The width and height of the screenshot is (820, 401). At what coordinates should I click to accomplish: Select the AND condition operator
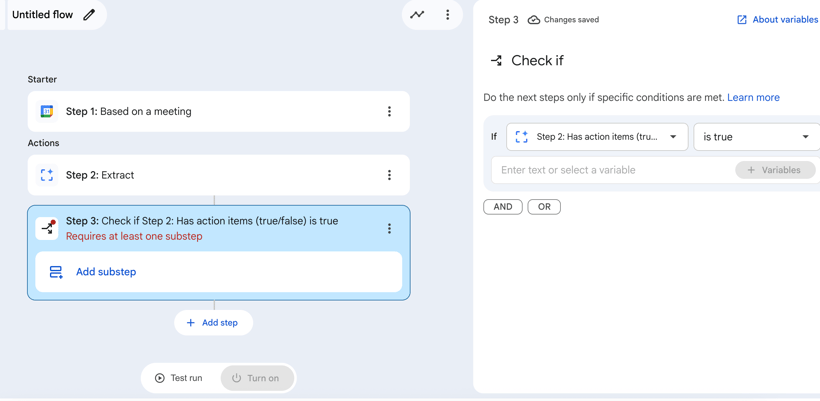[503, 207]
